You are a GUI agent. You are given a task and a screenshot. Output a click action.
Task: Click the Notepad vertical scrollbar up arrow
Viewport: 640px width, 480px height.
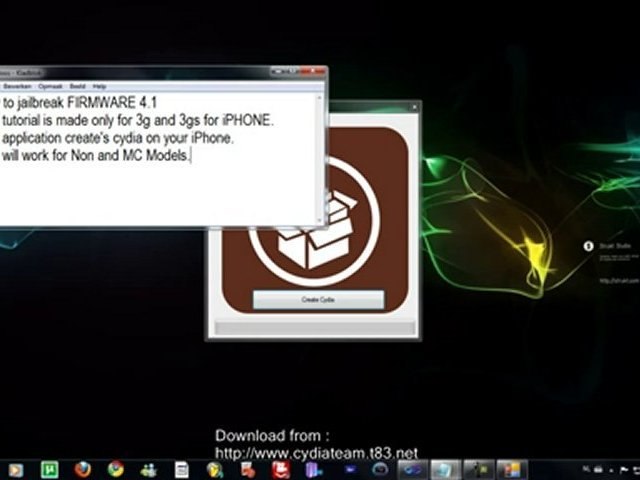point(320,98)
